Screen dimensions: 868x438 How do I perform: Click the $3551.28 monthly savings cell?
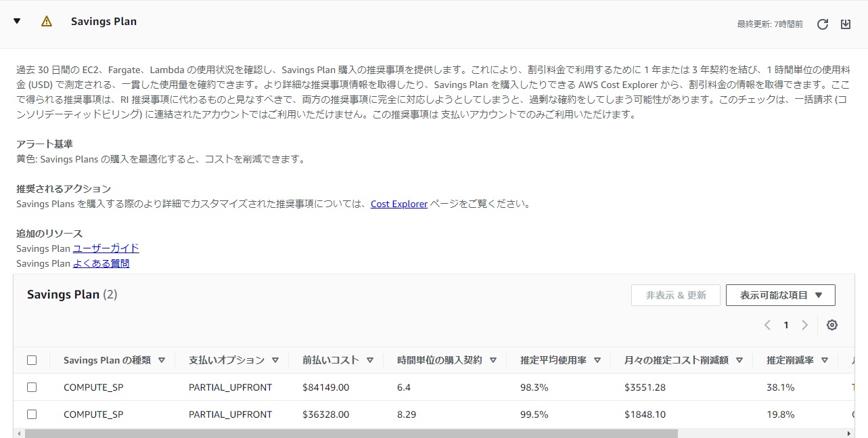pos(645,387)
